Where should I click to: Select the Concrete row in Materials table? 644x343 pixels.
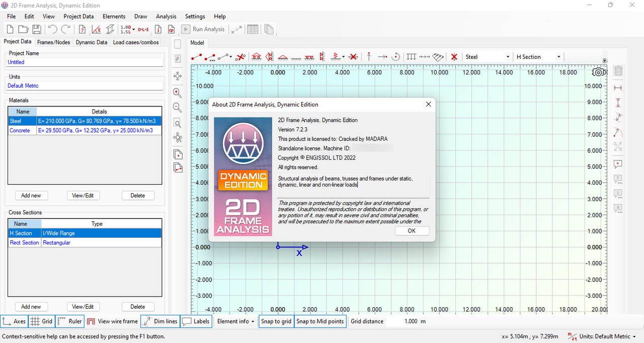click(x=85, y=130)
